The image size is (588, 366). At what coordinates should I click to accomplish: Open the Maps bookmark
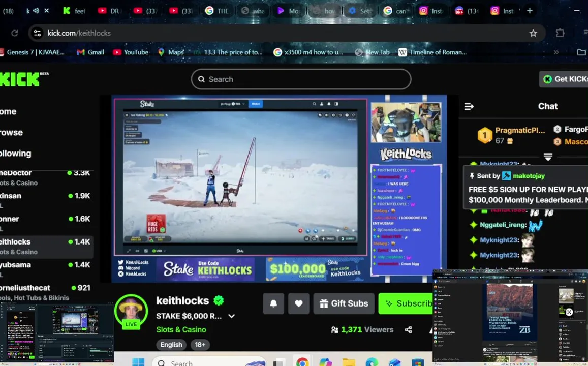click(171, 52)
